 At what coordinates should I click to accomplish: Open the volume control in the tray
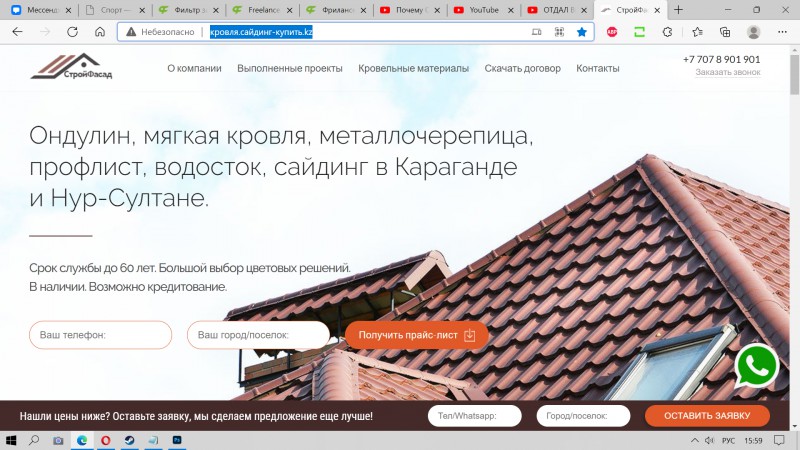coord(709,440)
